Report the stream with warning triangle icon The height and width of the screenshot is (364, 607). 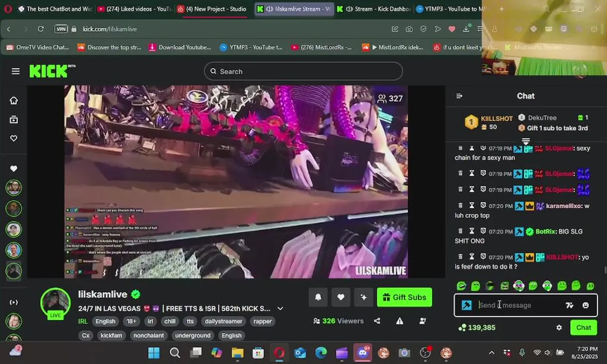400,321
